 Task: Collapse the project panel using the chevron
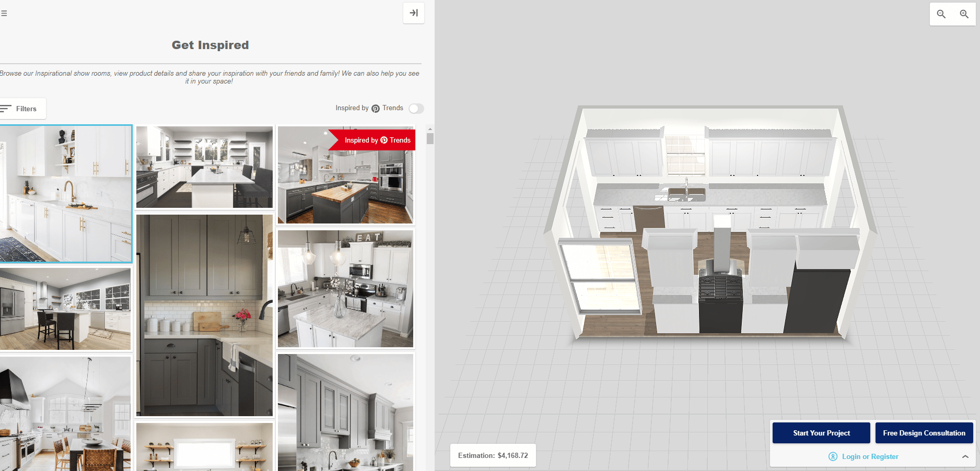[x=966, y=456]
